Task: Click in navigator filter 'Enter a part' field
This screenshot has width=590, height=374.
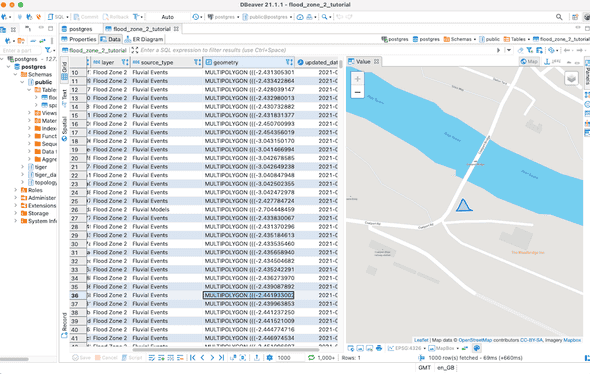Action: [x=21, y=50]
